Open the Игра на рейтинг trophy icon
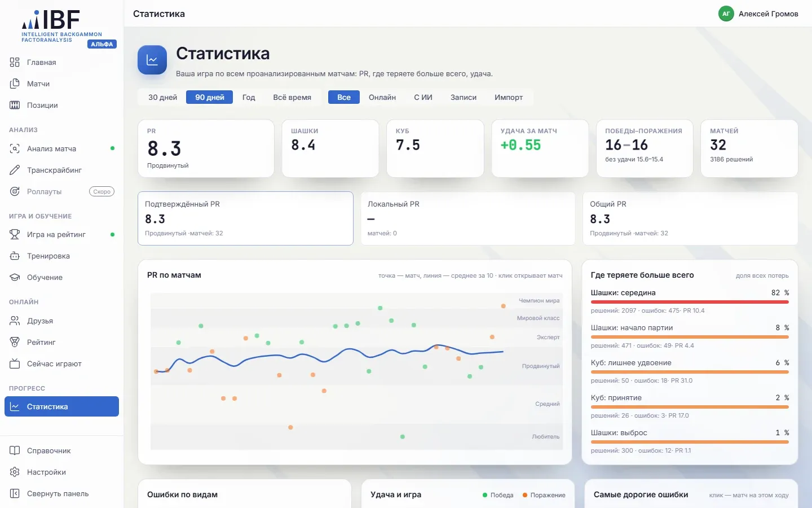Viewport: 812px width, 508px height. [15, 234]
